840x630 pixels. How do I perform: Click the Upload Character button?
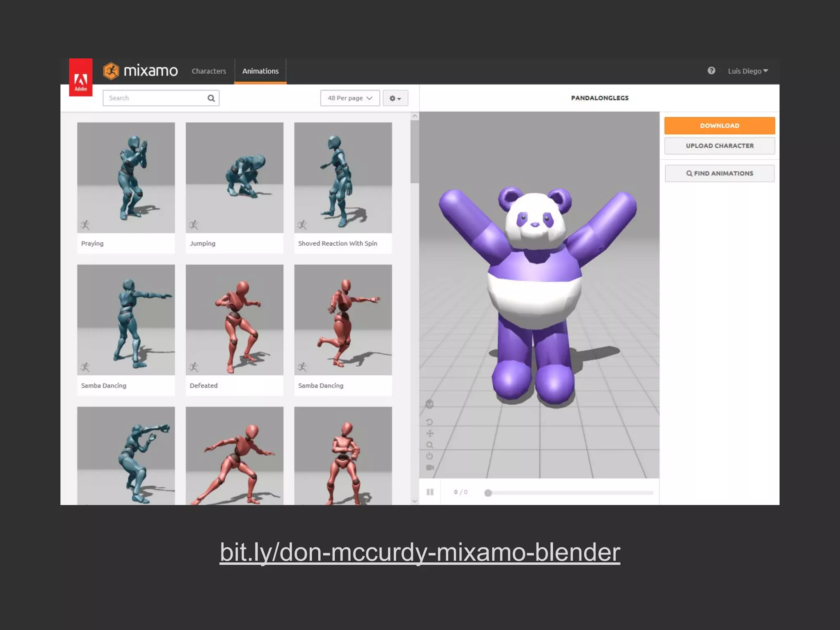click(x=720, y=146)
